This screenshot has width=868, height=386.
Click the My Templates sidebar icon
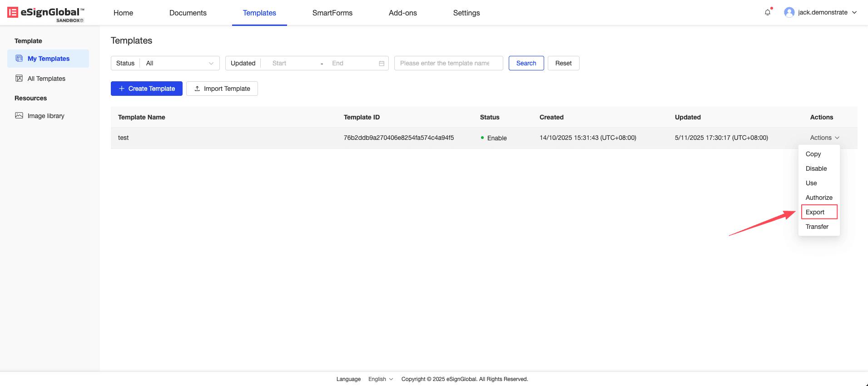(19, 59)
